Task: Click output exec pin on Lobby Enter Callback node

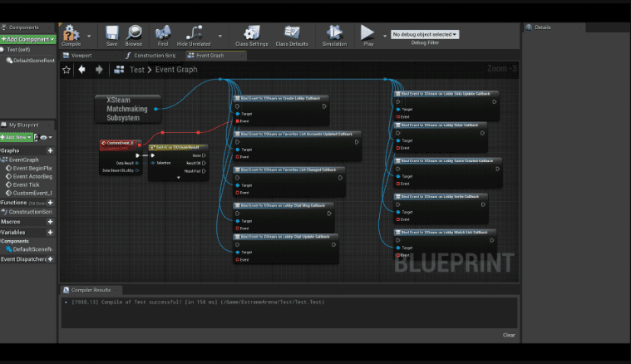Action: pos(482,133)
